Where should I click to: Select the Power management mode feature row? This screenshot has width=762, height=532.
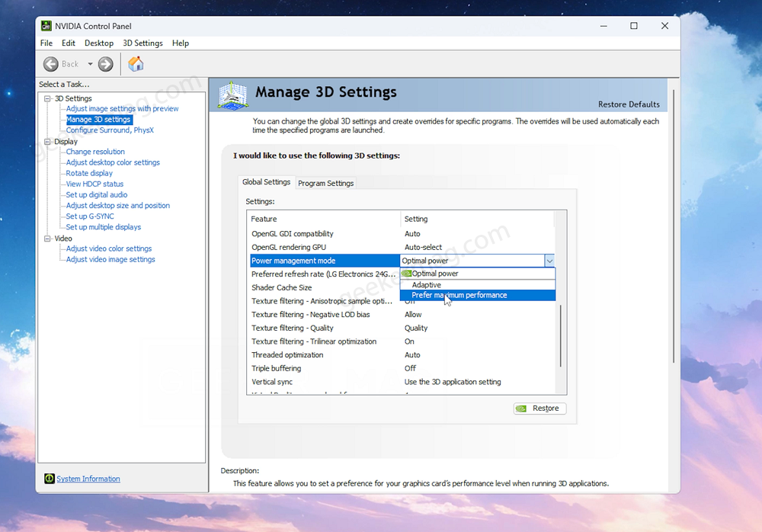[x=325, y=261]
